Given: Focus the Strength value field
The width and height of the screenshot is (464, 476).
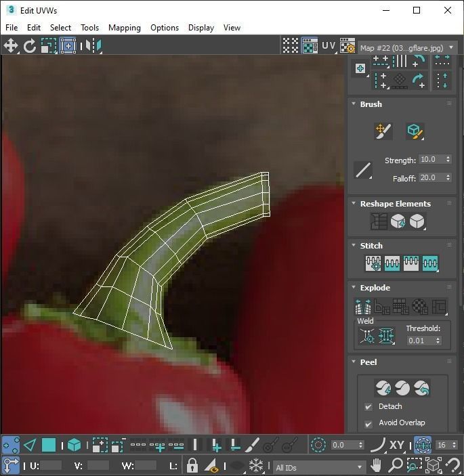Looking at the screenshot, I should pos(431,159).
